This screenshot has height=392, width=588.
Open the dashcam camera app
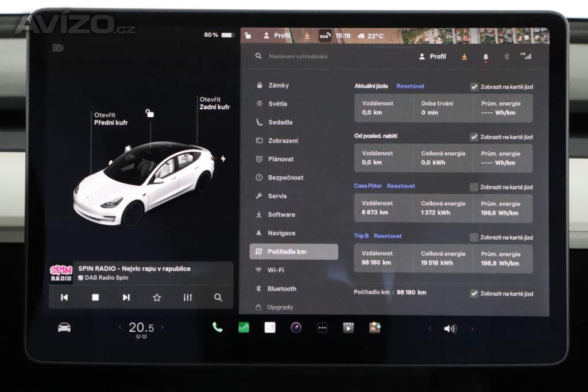[296, 328]
